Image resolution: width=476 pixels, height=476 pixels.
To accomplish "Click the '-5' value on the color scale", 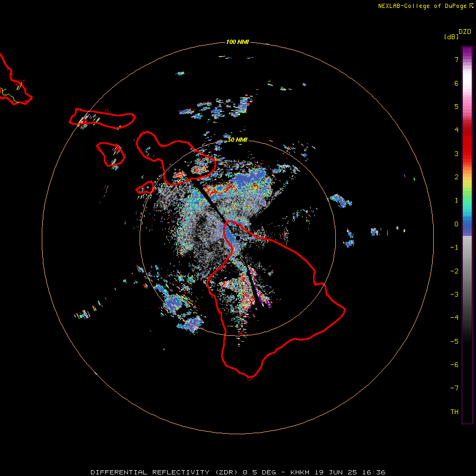I will (454, 342).
